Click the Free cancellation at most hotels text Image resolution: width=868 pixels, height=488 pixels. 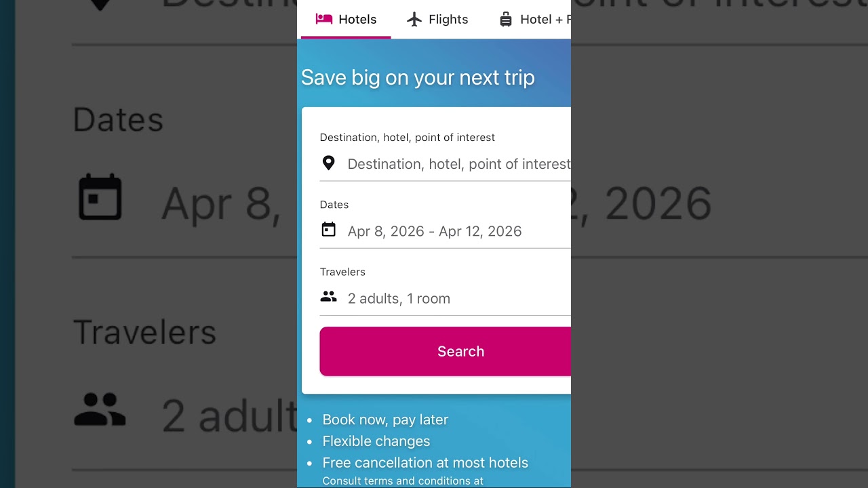click(x=425, y=463)
